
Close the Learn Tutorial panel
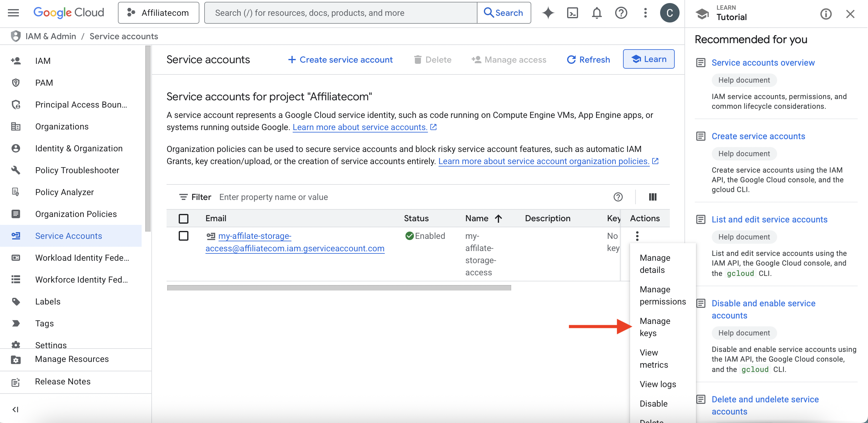[850, 14]
